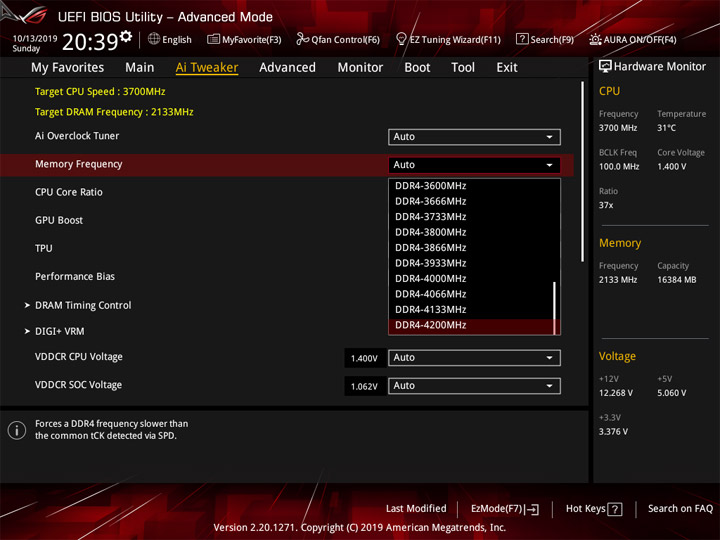This screenshot has height=540, width=720.
Task: Select DDR4-4066MHz option
Action: (471, 294)
